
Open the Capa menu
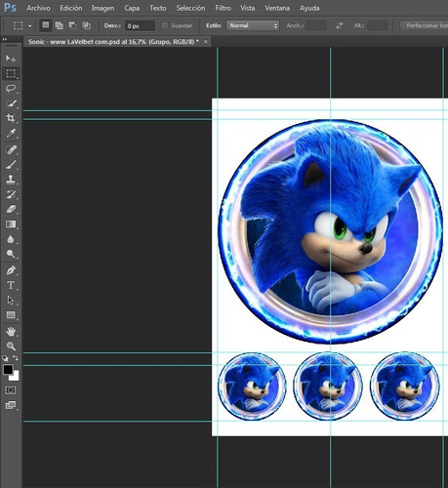(132, 8)
